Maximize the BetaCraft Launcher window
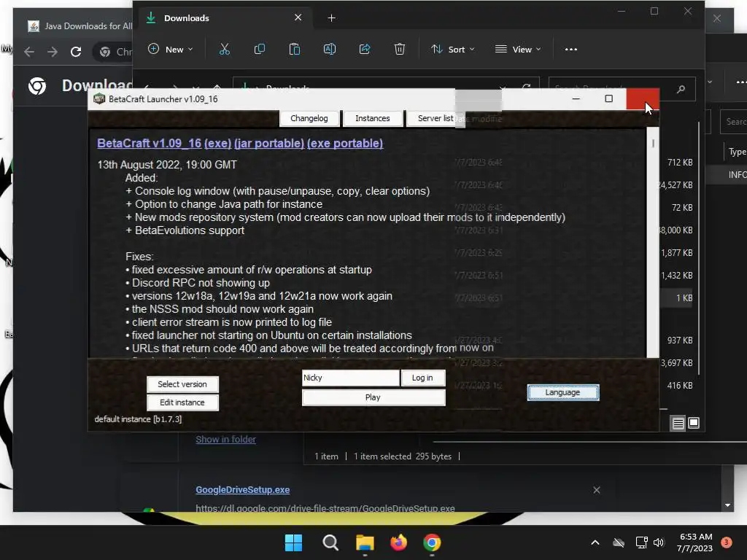 (609, 98)
